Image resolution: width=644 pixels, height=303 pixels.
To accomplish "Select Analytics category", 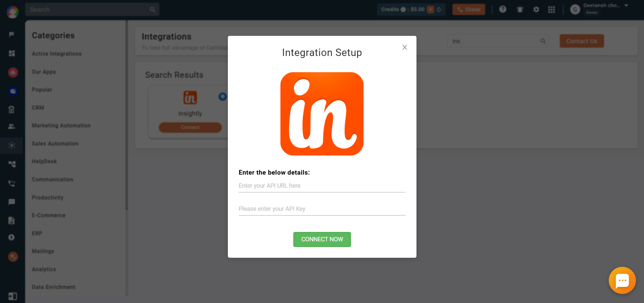I will point(44,269).
